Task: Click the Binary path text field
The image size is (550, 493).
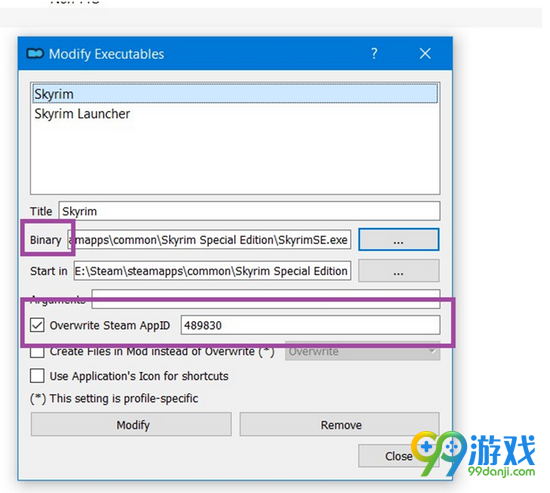Action: 209,240
